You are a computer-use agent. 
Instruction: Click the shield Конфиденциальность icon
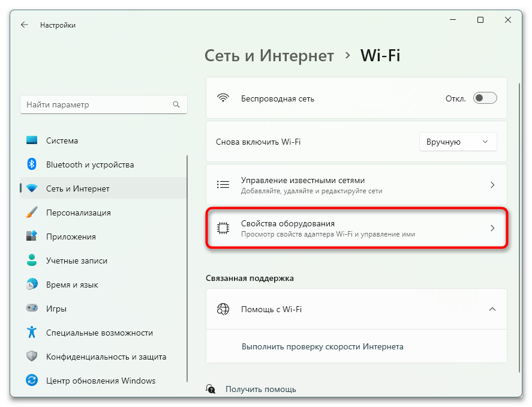click(x=32, y=357)
